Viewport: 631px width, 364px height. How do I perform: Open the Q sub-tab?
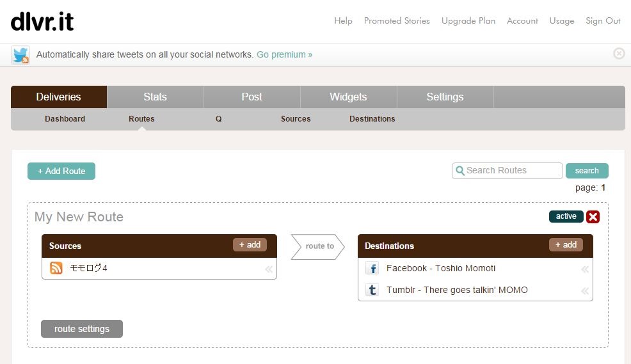pyautogui.click(x=218, y=119)
